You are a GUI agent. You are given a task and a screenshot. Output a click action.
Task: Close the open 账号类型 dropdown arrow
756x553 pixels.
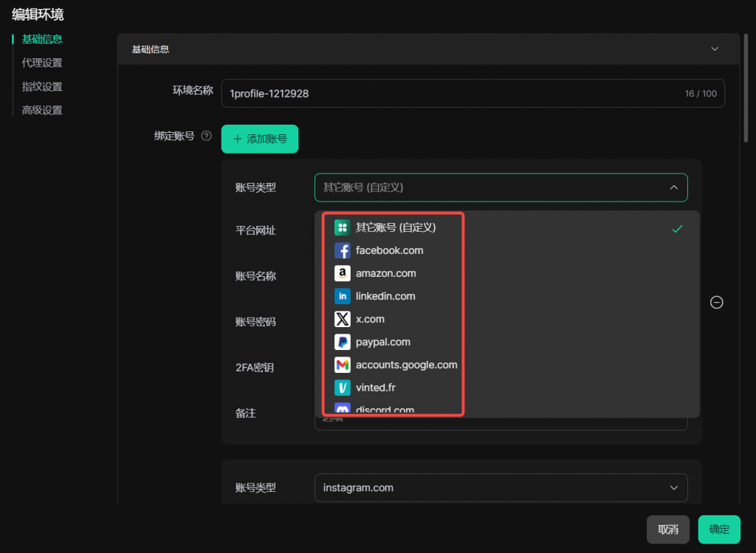673,188
